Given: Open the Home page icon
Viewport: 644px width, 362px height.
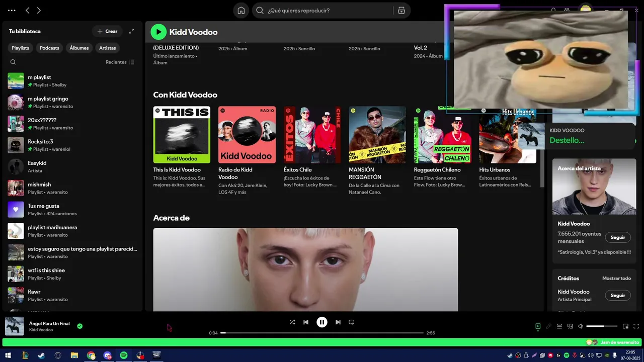Looking at the screenshot, I should point(241,11).
